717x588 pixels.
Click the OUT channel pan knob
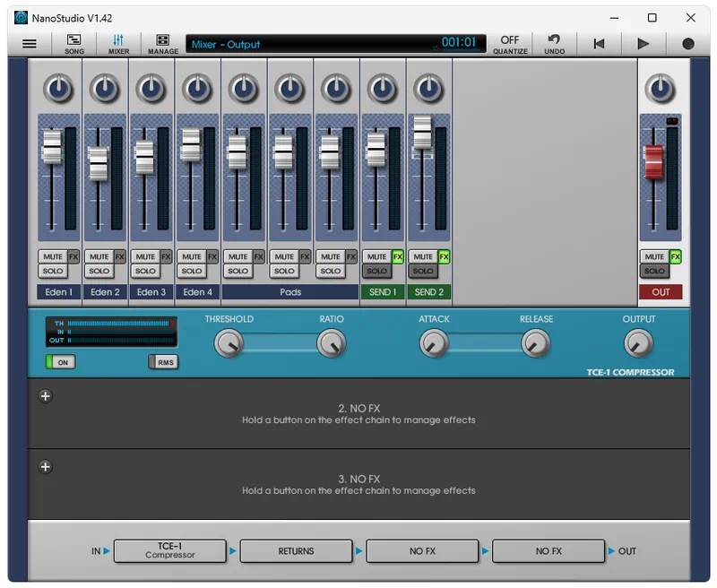661,89
